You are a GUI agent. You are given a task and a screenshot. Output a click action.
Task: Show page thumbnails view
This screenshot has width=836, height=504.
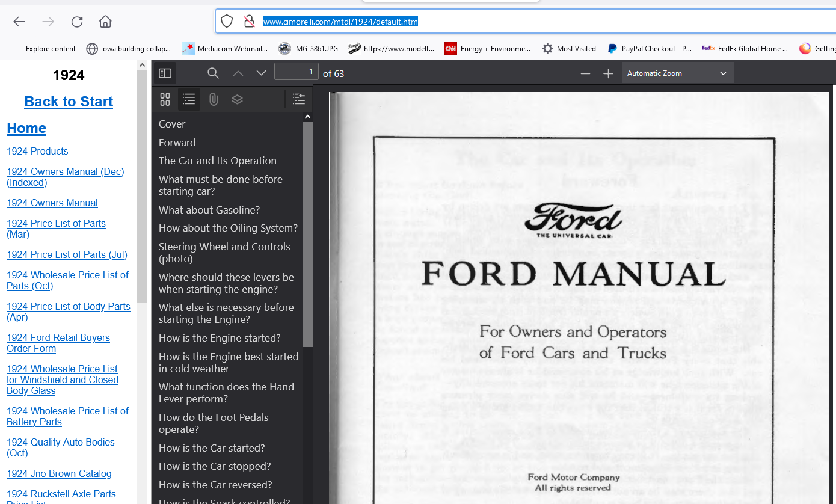[165, 99]
